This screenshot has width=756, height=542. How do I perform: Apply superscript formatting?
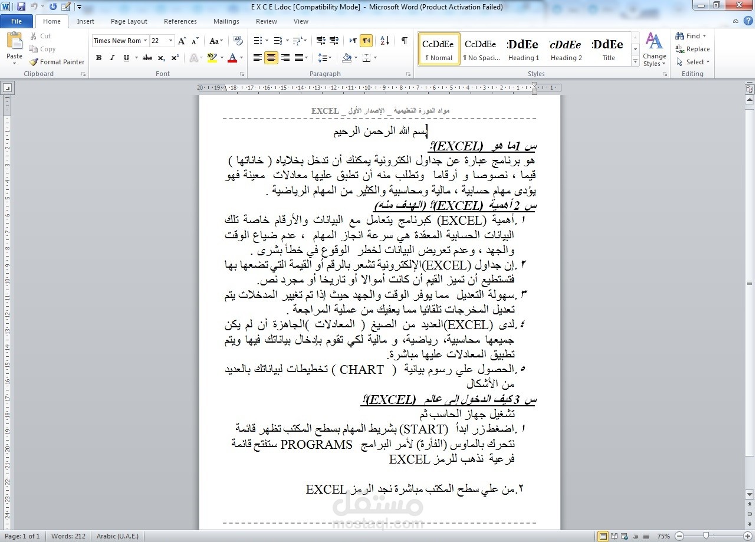pyautogui.click(x=175, y=58)
